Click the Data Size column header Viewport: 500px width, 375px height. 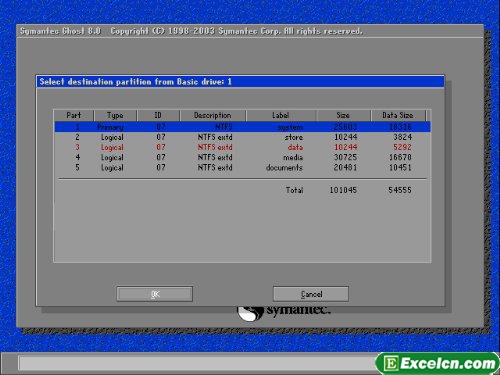pyautogui.click(x=398, y=115)
